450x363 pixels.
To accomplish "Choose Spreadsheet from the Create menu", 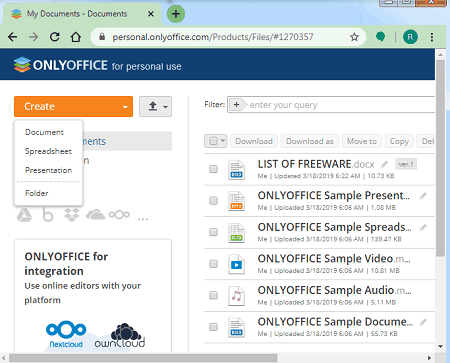I will (48, 151).
